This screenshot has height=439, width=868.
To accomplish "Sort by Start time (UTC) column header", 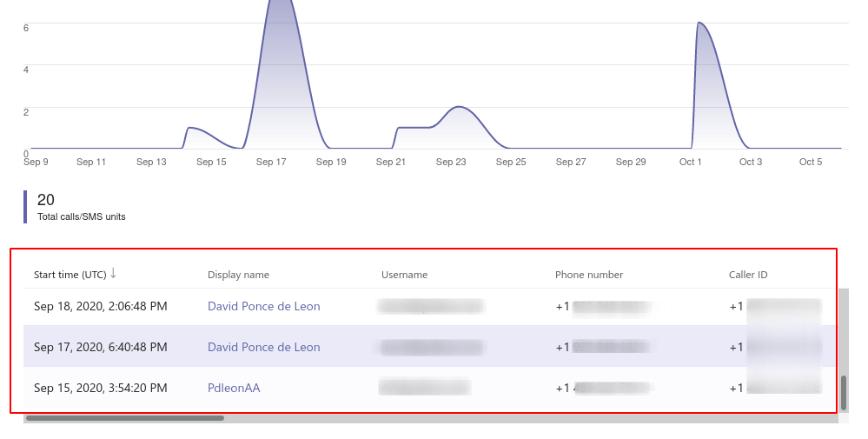I will pos(70,275).
